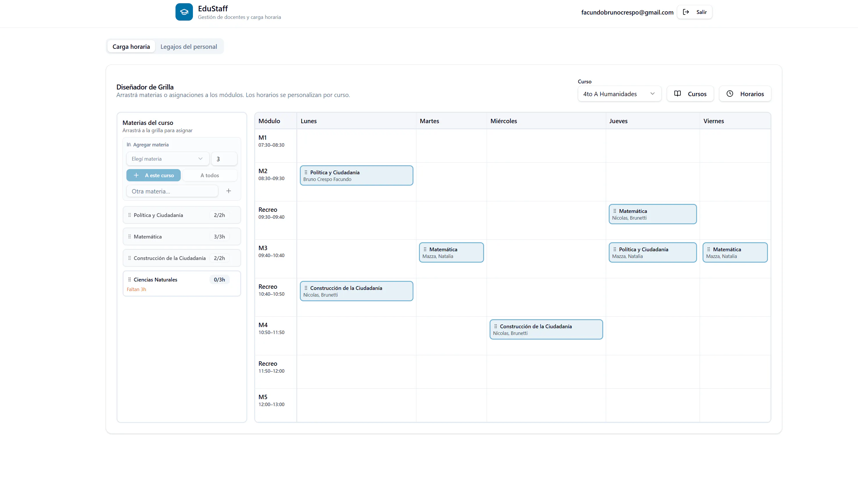Screen dimensions: 858x504
Task: Click the EduStaff graduation cap logo
Action: click(x=184, y=12)
